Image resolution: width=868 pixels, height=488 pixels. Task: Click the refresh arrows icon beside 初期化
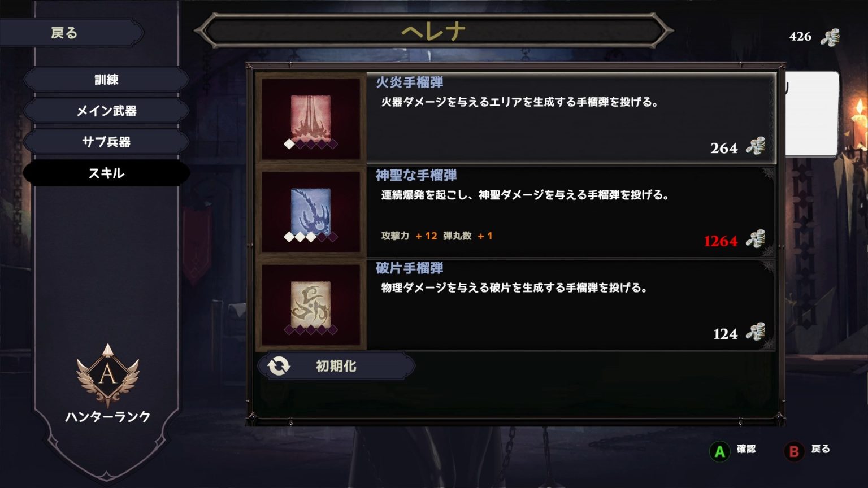(279, 366)
